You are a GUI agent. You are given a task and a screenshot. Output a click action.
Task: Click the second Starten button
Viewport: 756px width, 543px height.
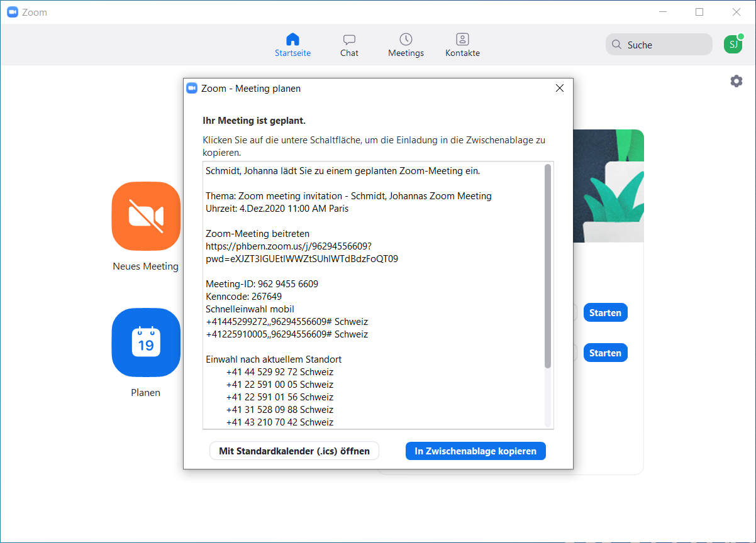[x=605, y=353]
